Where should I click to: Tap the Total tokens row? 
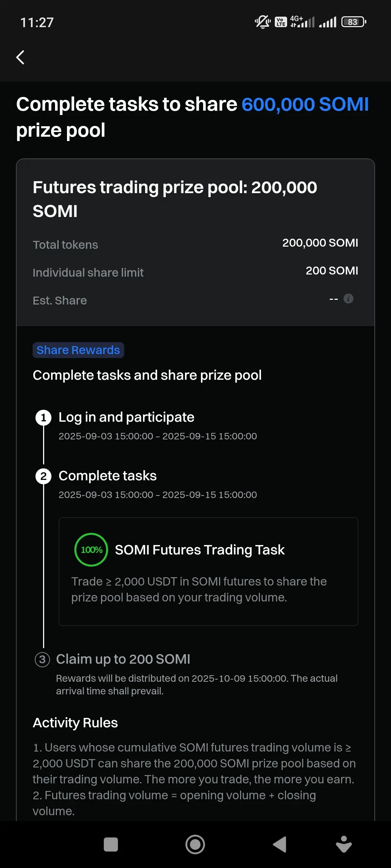tap(195, 244)
